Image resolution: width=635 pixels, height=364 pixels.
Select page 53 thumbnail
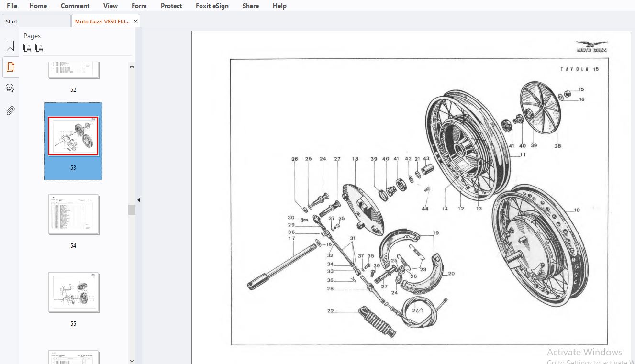tap(73, 136)
